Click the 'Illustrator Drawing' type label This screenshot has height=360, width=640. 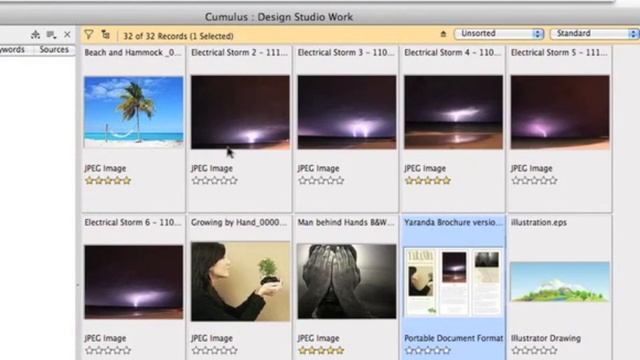[x=546, y=338]
